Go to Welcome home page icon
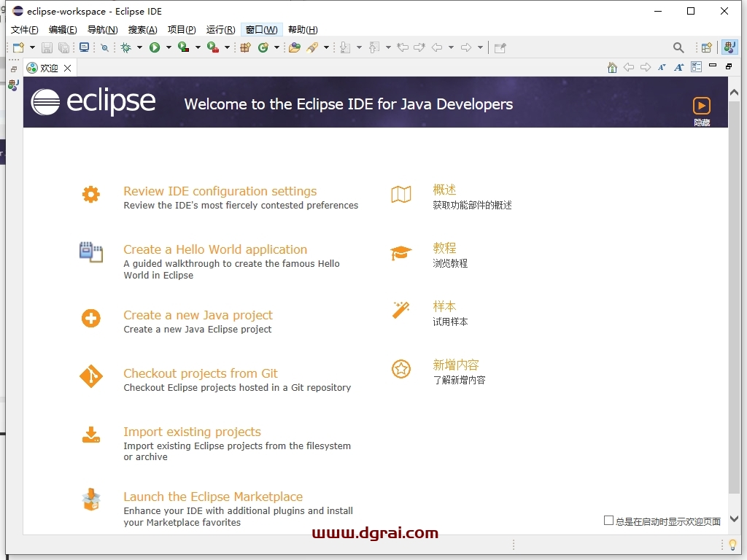 [613, 67]
